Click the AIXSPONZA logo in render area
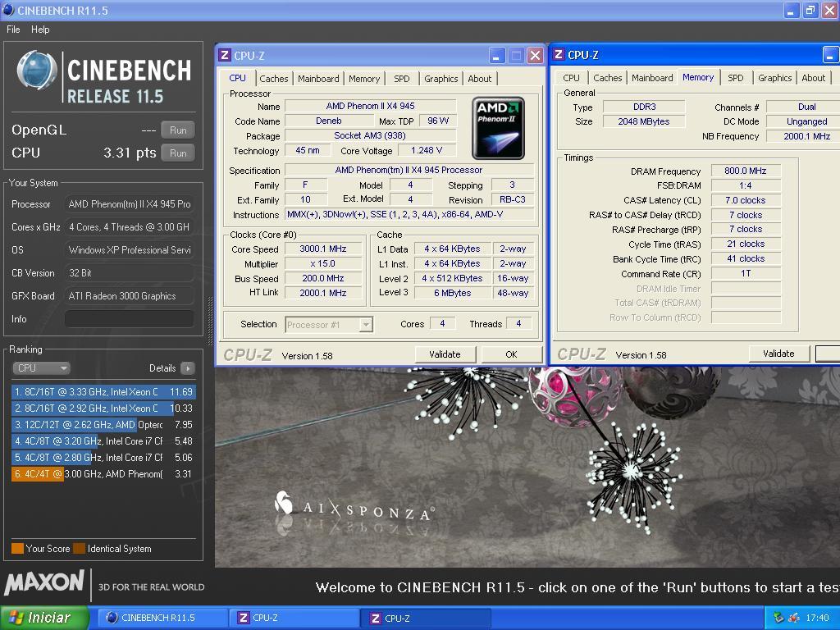 (x=354, y=506)
